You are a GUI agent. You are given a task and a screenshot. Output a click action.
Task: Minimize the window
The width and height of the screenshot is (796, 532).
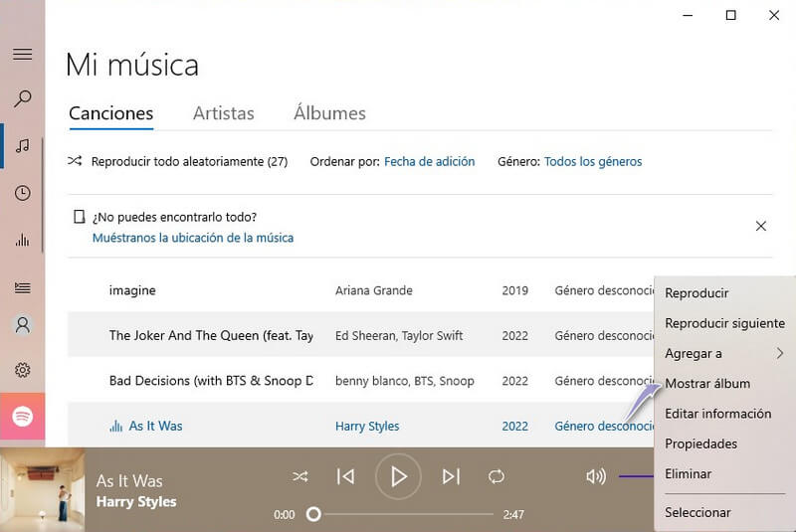click(x=688, y=15)
